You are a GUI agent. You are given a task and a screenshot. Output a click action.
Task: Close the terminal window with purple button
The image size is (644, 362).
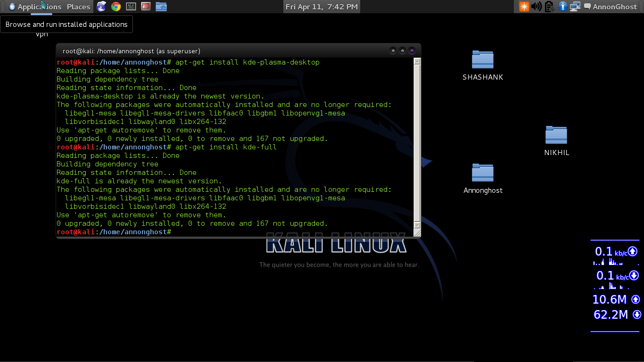point(412,51)
